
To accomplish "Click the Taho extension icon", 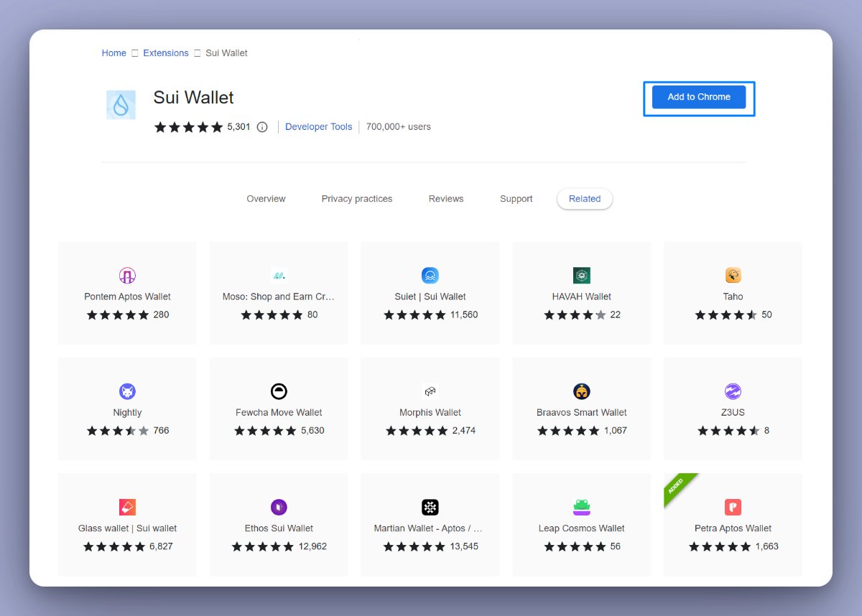I will (x=733, y=276).
